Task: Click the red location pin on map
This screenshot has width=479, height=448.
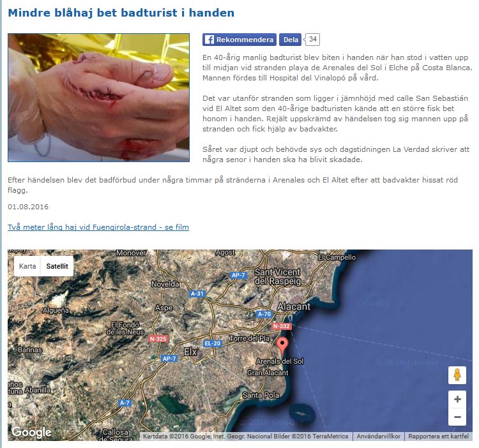Action: pyautogui.click(x=282, y=346)
